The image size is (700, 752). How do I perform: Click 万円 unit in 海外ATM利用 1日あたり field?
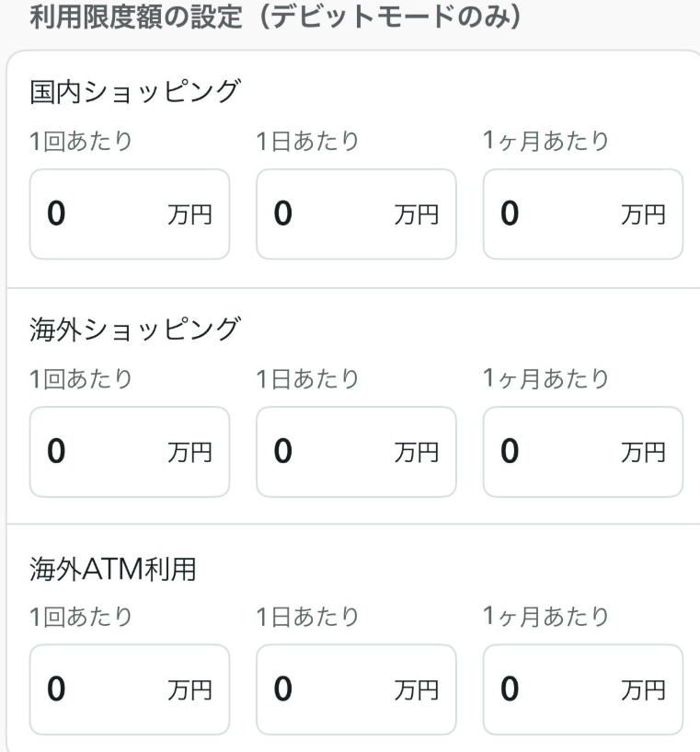click(x=417, y=689)
